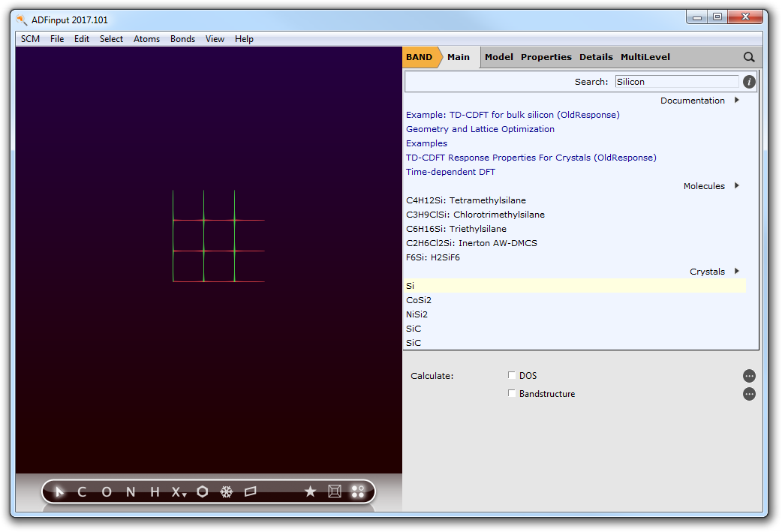Click the star pre-optimize icon
This screenshot has height=532, width=782.
pos(310,492)
